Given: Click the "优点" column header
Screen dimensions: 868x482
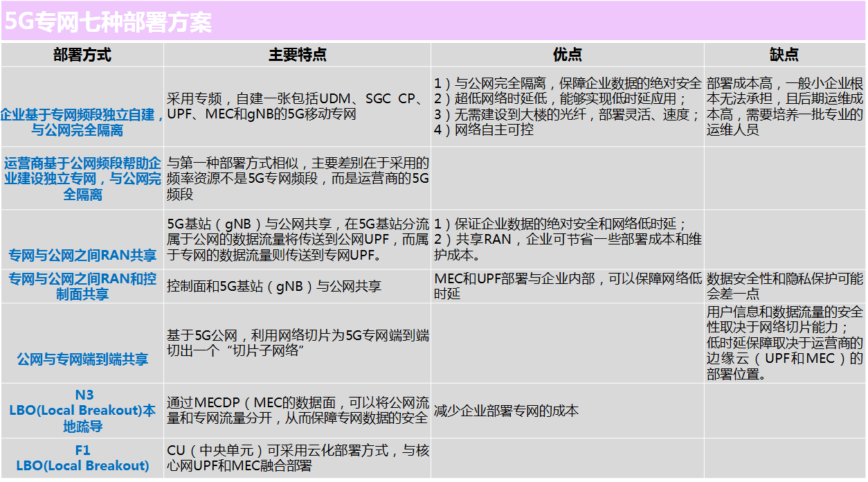Looking at the screenshot, I should pos(567,55).
